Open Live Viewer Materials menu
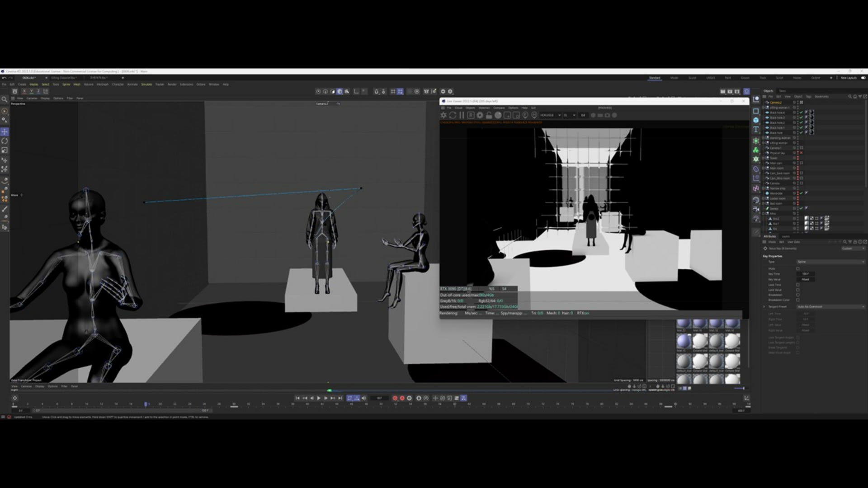The width and height of the screenshot is (868, 488). 484,108
